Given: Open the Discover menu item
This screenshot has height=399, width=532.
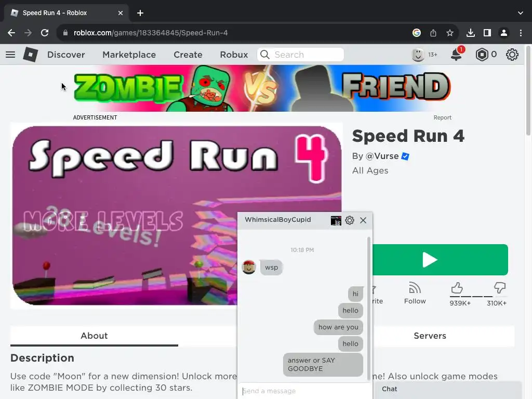Looking at the screenshot, I should tap(66, 55).
